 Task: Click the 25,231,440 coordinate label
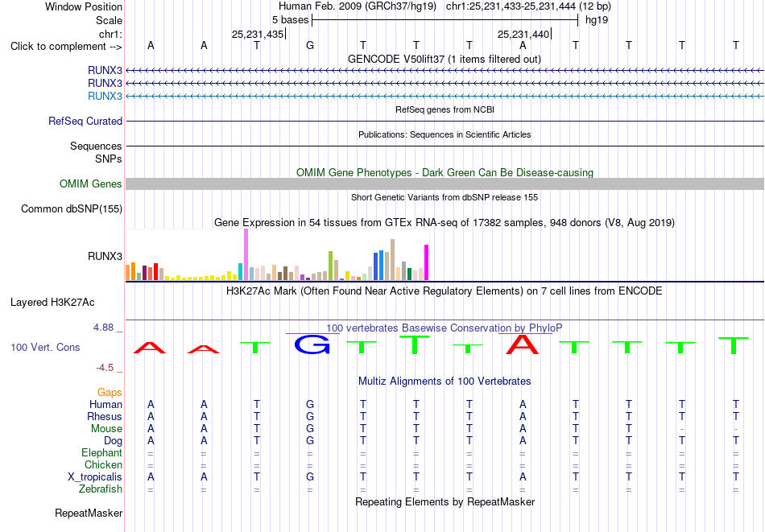523,34
